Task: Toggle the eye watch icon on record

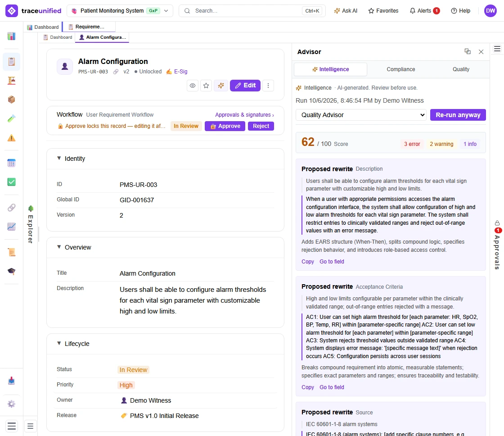Action: [x=193, y=86]
